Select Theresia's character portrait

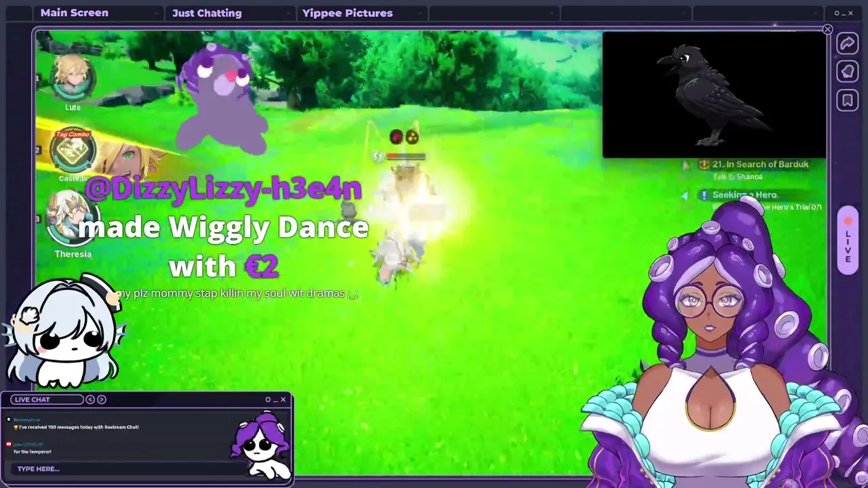click(x=72, y=218)
